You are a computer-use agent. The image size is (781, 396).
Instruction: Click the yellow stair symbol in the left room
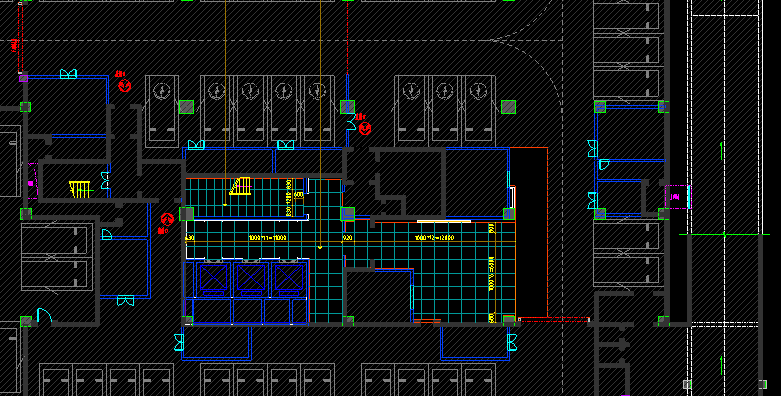[x=80, y=189]
